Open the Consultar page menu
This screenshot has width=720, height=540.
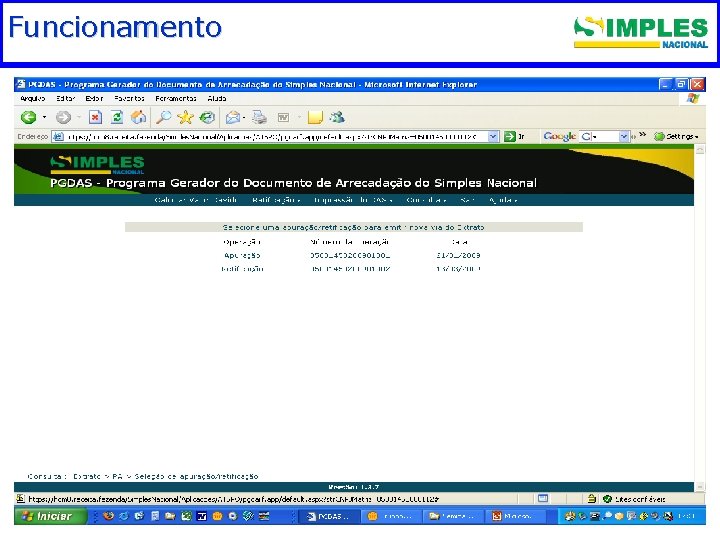pos(427,200)
